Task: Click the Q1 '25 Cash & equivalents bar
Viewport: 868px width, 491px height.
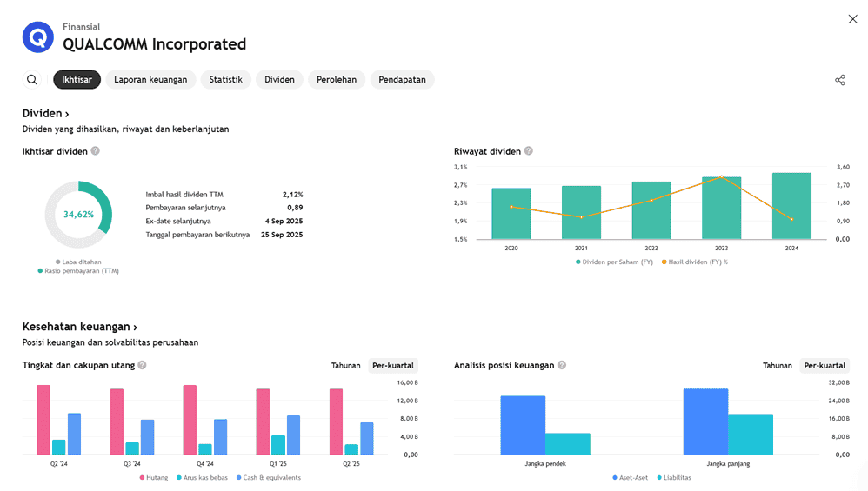Action: point(293,435)
